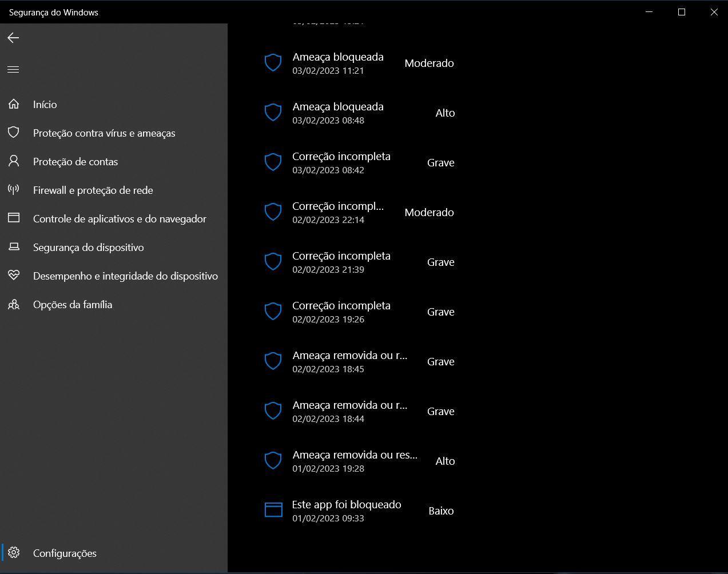Expand Correção incompleta entry from 03/02 08:42

tap(360, 162)
